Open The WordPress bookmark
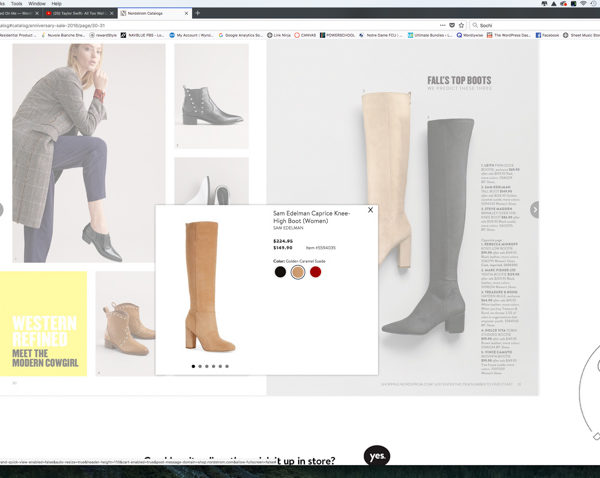 (x=509, y=35)
